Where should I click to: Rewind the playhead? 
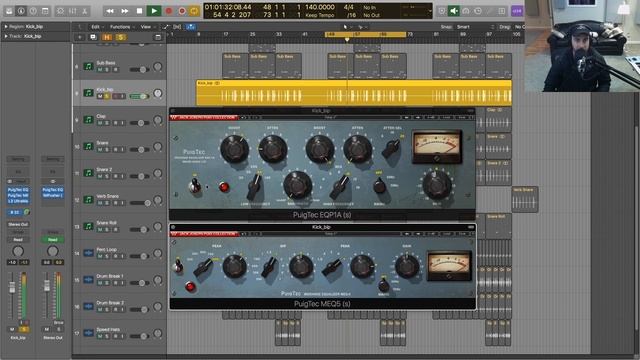click(x=110, y=11)
